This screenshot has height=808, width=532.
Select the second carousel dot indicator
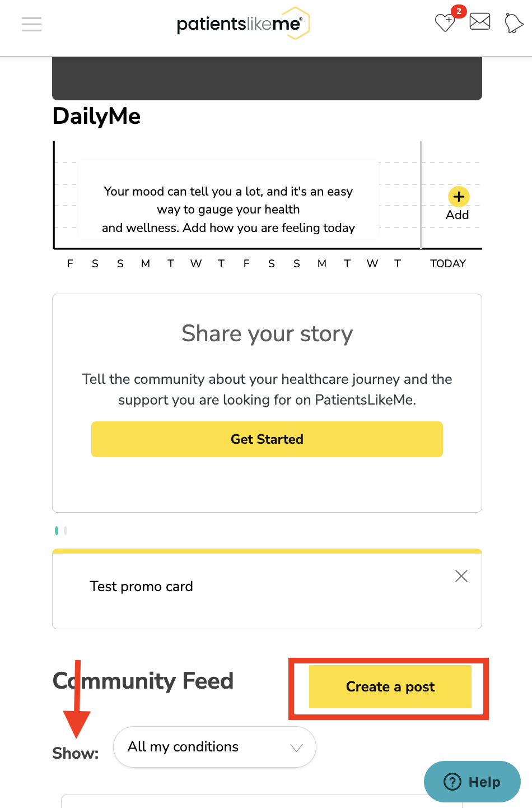[x=66, y=531]
